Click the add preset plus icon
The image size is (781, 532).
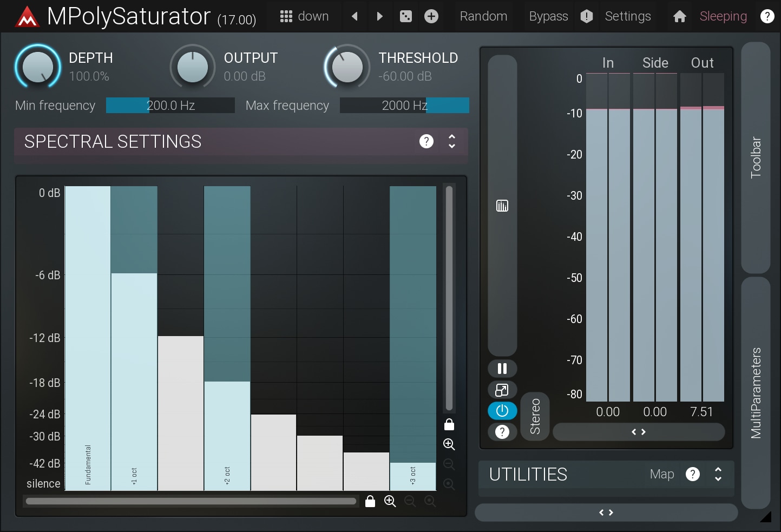click(x=431, y=16)
